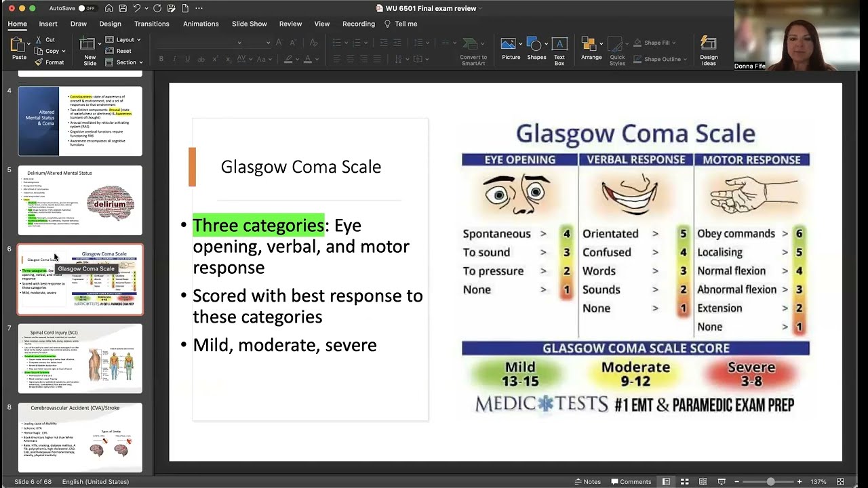Toggle the Notes pane
The width and height of the screenshot is (868, 488).
click(587, 482)
